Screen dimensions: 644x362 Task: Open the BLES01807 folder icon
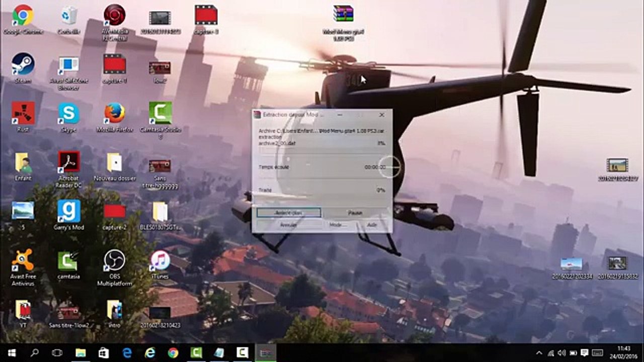[x=160, y=216]
